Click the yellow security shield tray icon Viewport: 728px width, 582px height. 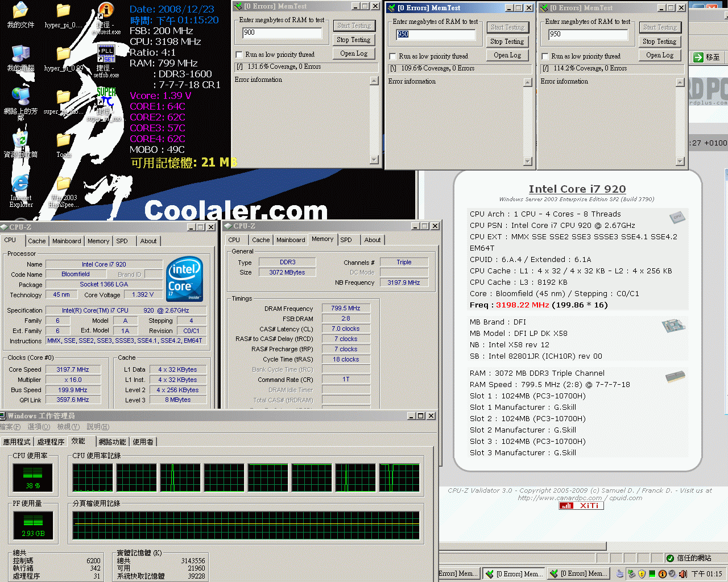[642, 574]
